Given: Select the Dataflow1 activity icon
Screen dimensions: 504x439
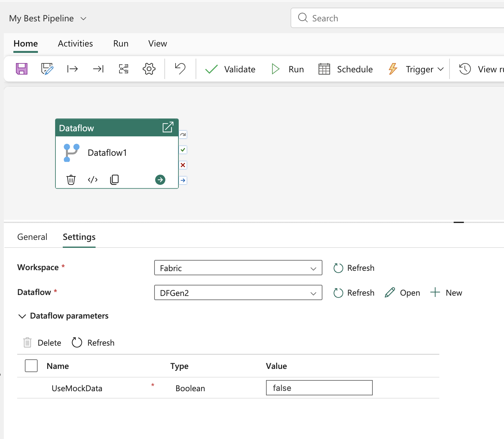Looking at the screenshot, I should 71,153.
